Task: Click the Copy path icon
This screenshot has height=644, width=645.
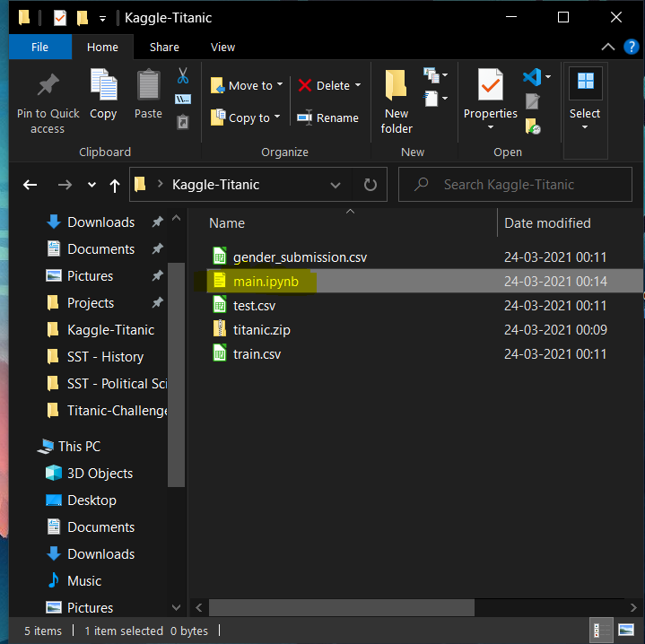Action: (x=183, y=99)
